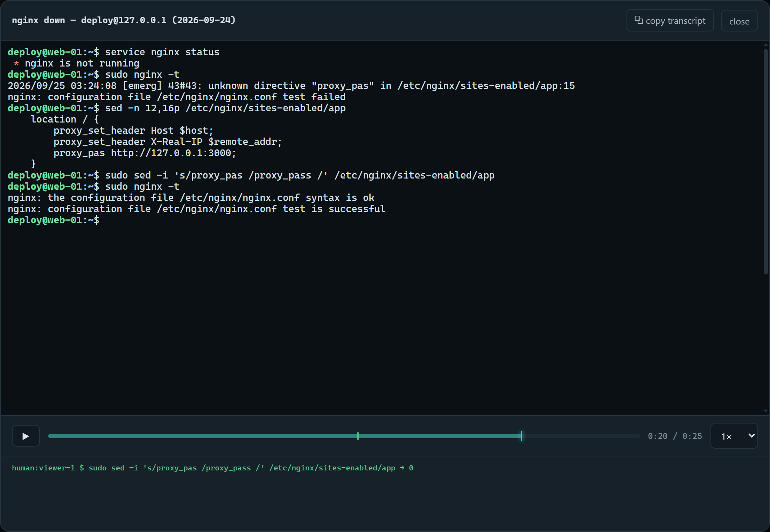Click the emerg unknown directive error line
The image size is (770, 532).
(291, 86)
